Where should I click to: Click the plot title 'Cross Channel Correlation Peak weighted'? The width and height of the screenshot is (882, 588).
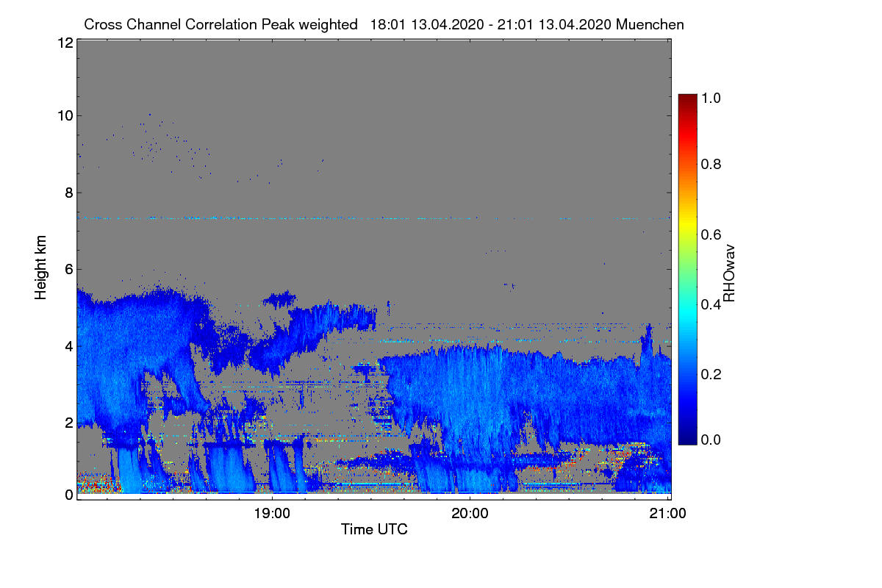point(220,24)
